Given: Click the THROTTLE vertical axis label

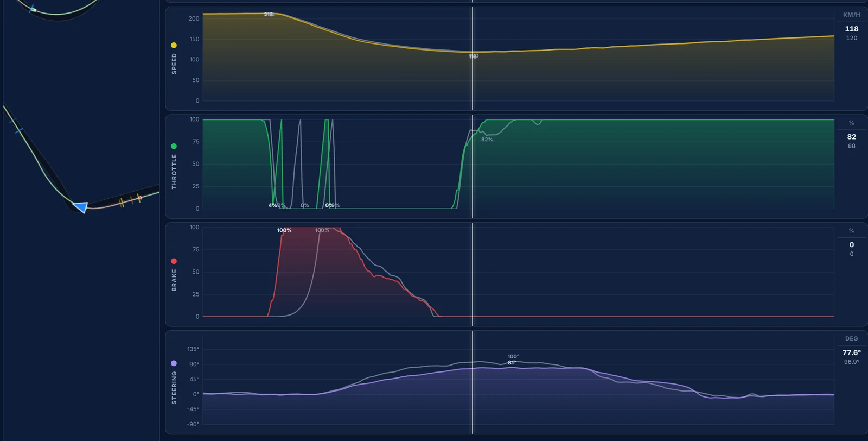Looking at the screenshot, I should pos(174,172).
